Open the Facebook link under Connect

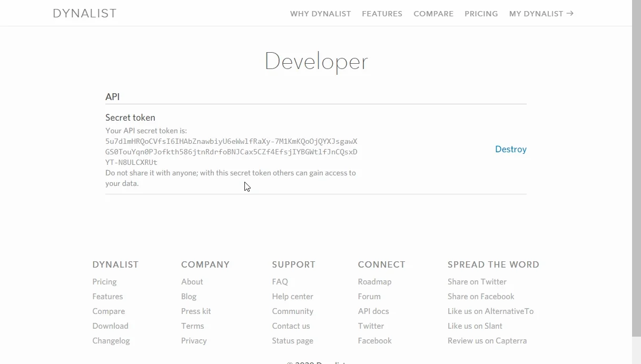[374, 341]
